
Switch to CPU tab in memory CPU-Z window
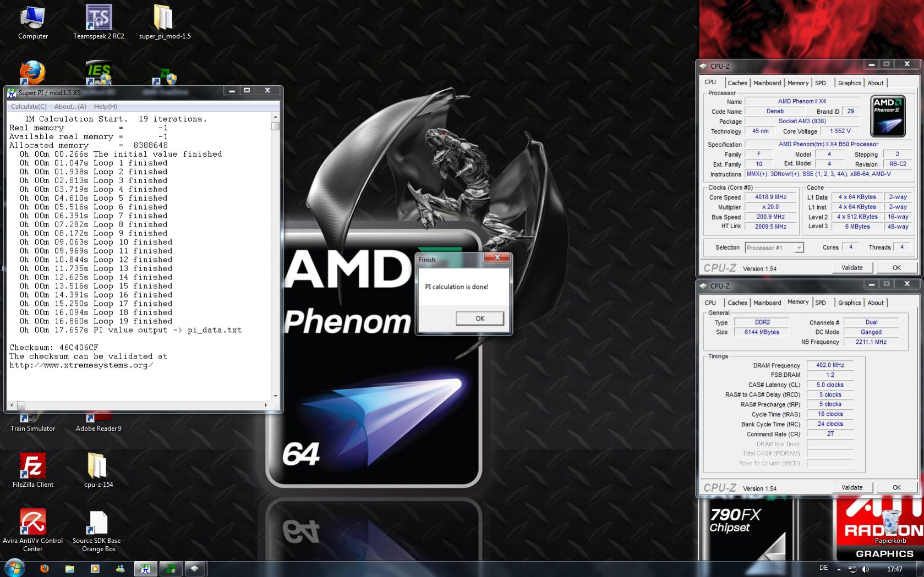coord(710,303)
